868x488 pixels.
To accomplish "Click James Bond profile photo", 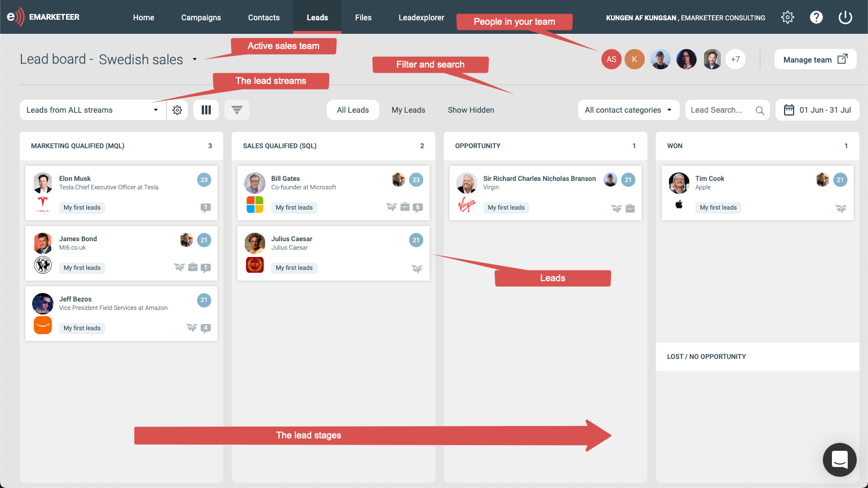I will click(x=43, y=243).
